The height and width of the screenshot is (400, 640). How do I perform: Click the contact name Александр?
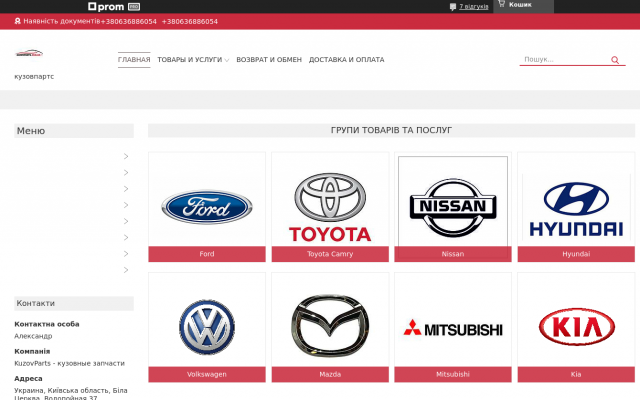(33, 336)
